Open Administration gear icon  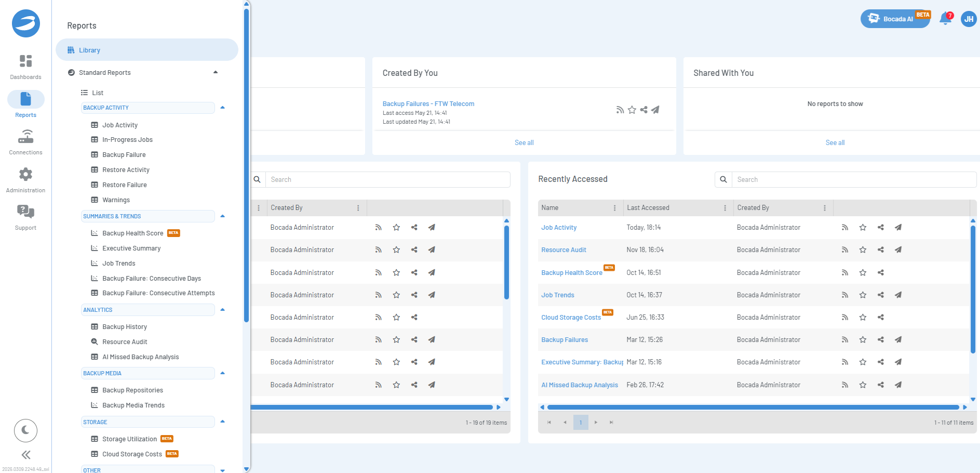click(25, 180)
